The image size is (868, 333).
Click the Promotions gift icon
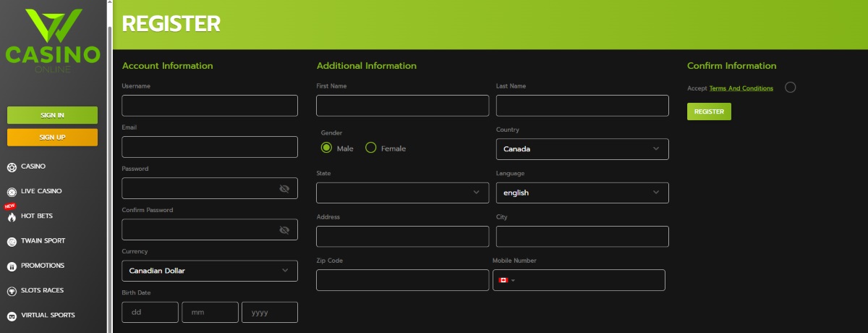point(12,266)
